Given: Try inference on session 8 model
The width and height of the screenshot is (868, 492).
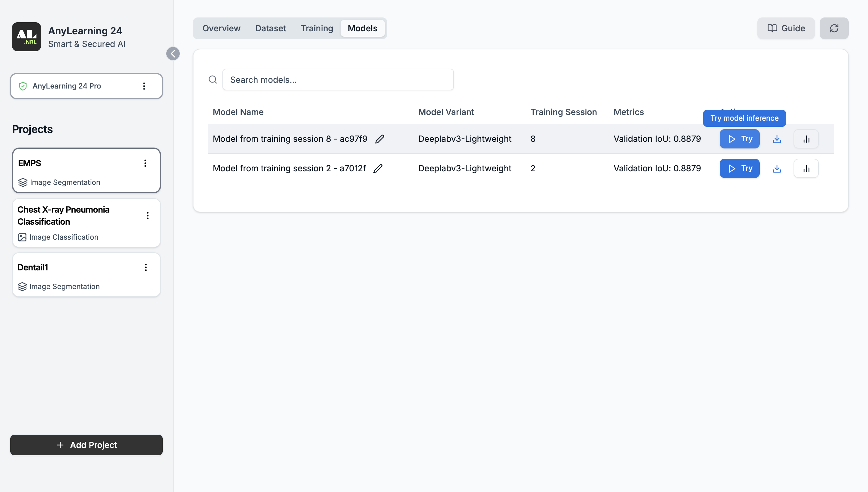Looking at the screenshot, I should point(739,139).
